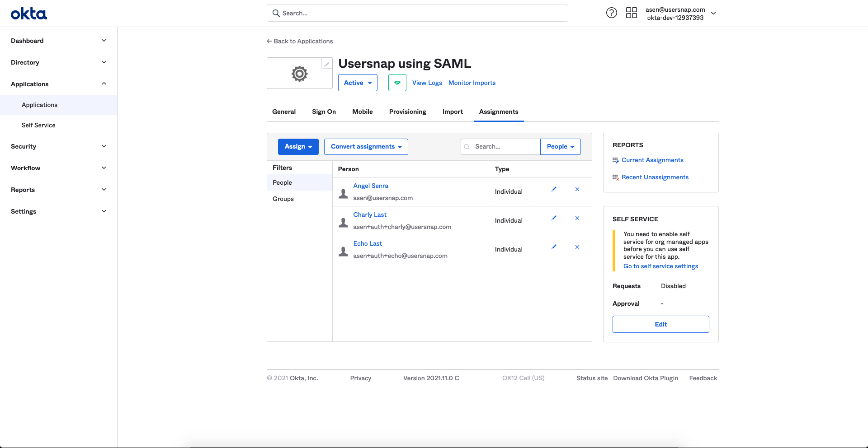Go to self service settings
Screen dimensions: 868x448
pos(661,266)
